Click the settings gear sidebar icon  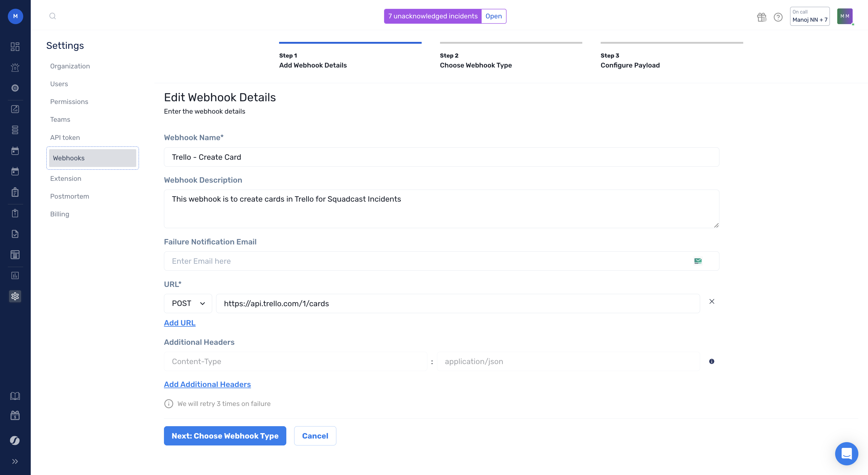[x=15, y=296]
